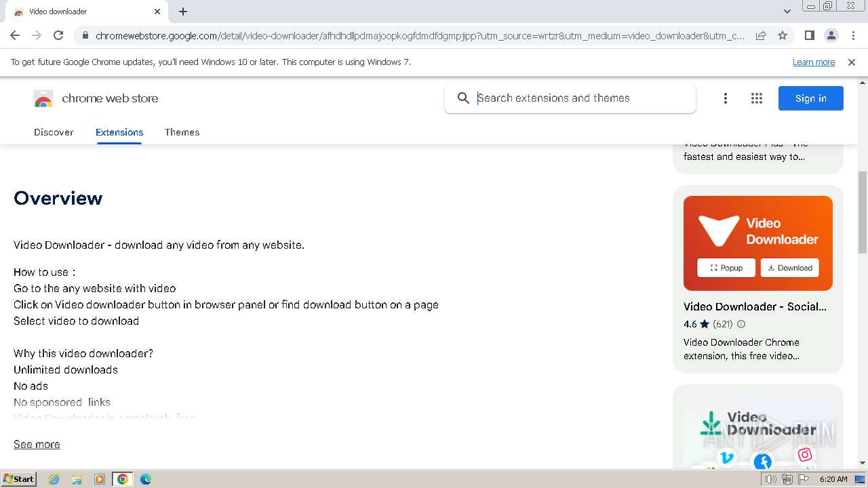Open the Windows Start menu
Viewport: 868px width, 488px height.
pos(19,479)
